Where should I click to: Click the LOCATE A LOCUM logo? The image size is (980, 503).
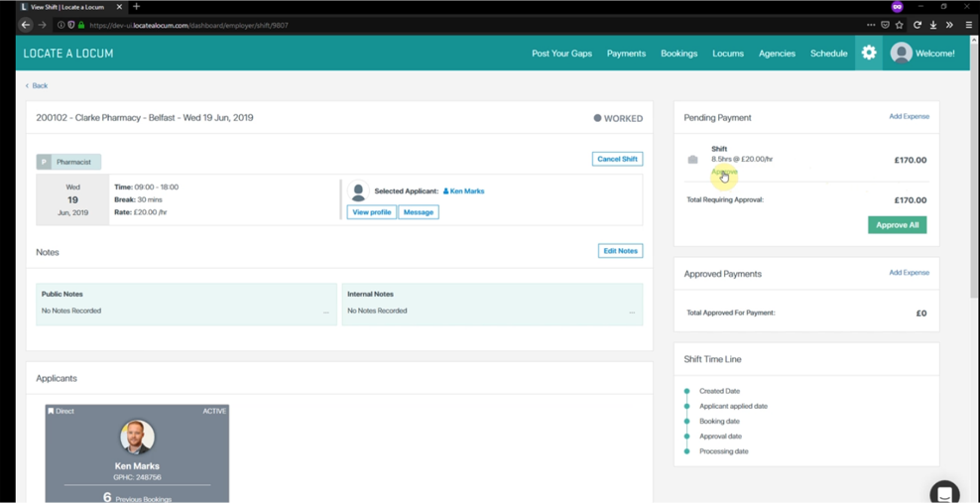tap(68, 54)
